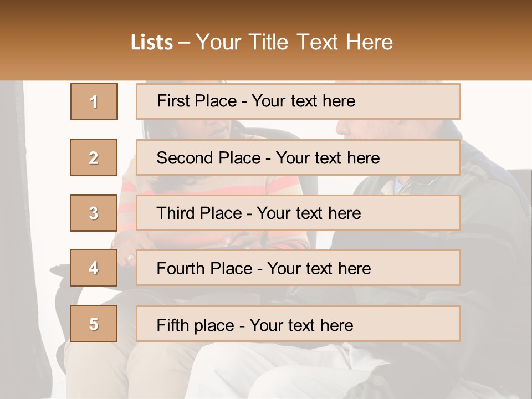532x399 pixels.
Task: Click the word 'First' in the list
Action: click(x=172, y=101)
